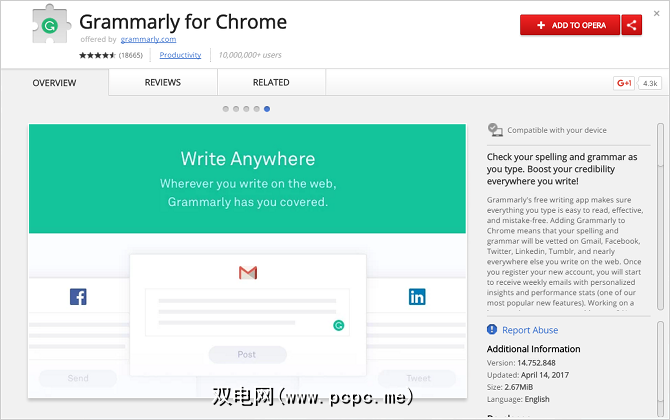The height and width of the screenshot is (420, 670).
Task: Open the grammarly.com developer link
Action: click(x=148, y=39)
